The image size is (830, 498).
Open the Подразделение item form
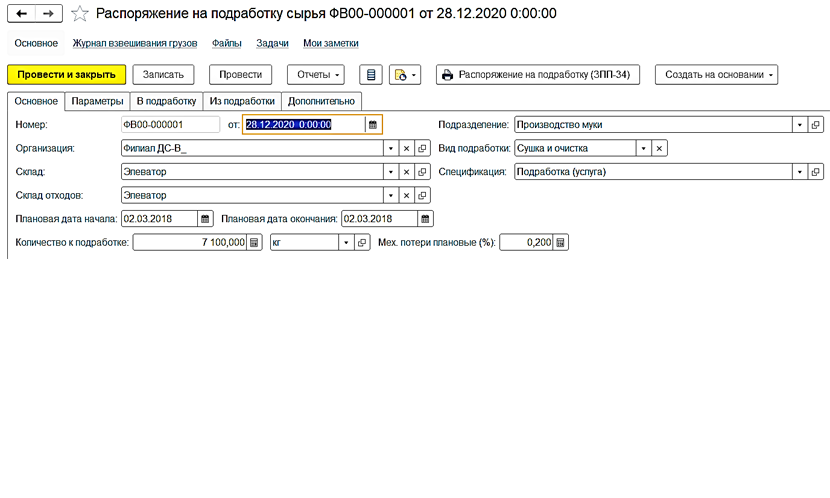tap(816, 125)
